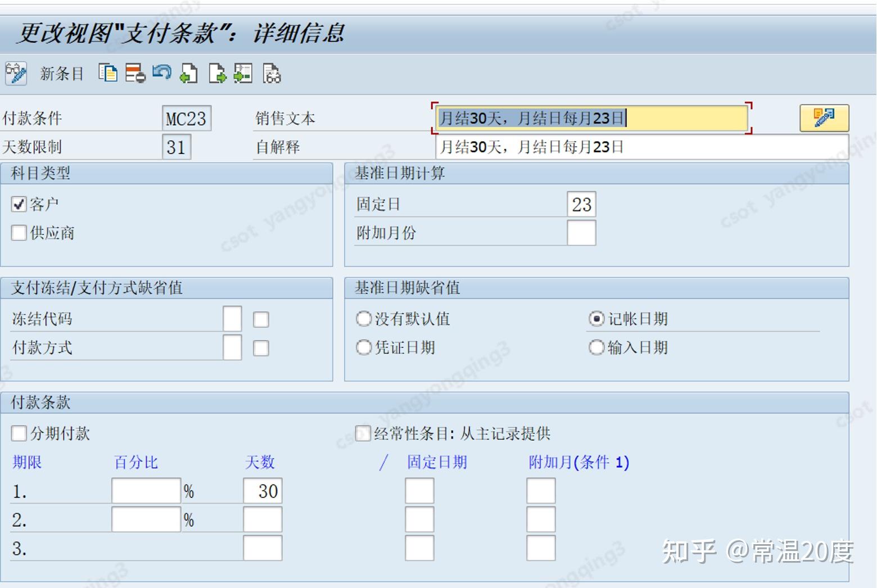The image size is (877, 588).
Task: Click the 天数限制 field showing 31
Action: click(176, 147)
